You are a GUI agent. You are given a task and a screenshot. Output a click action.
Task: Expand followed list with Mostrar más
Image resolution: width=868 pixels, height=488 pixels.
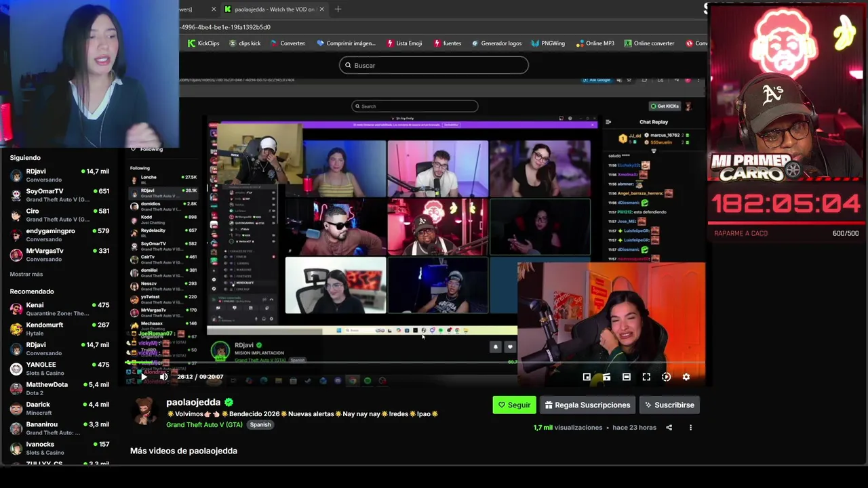point(26,274)
